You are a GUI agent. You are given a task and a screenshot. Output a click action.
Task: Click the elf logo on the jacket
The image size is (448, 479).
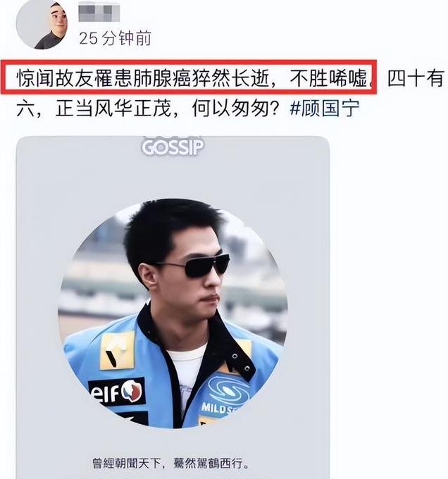click(117, 392)
